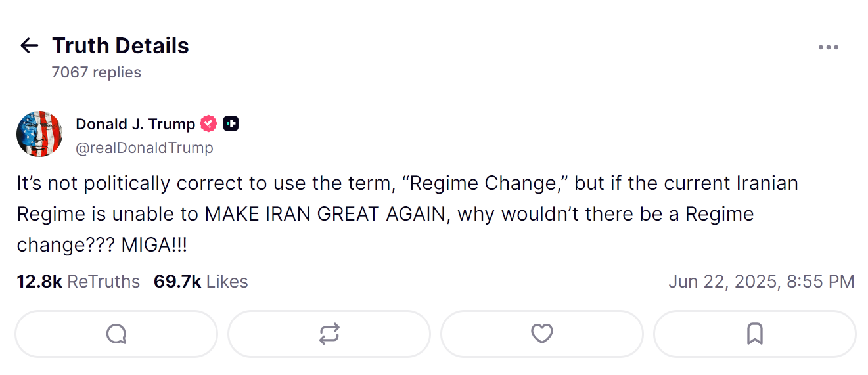The height and width of the screenshot is (375, 868).
Task: Click the Jun 22, 2025 timestamp
Action: pyautogui.click(x=762, y=282)
